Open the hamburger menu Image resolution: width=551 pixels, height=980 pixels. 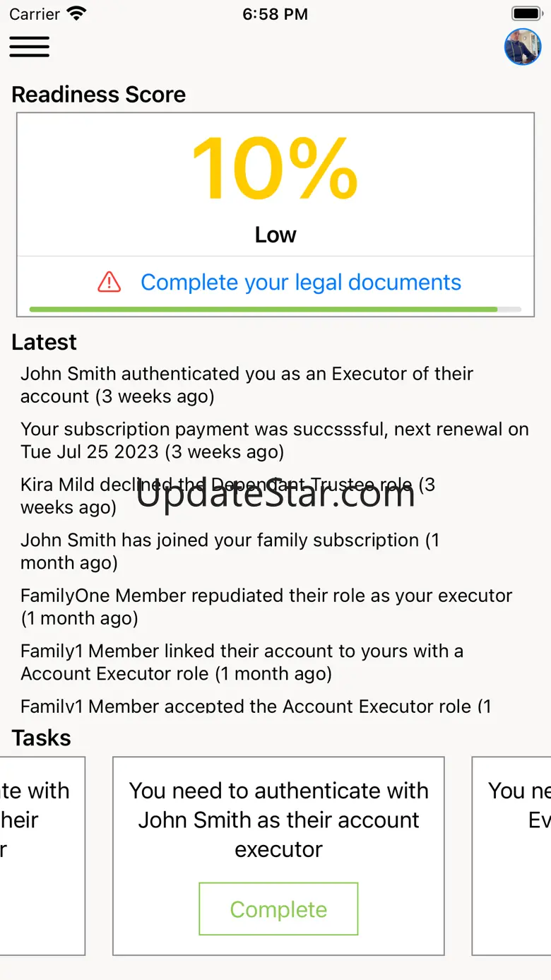(x=29, y=46)
